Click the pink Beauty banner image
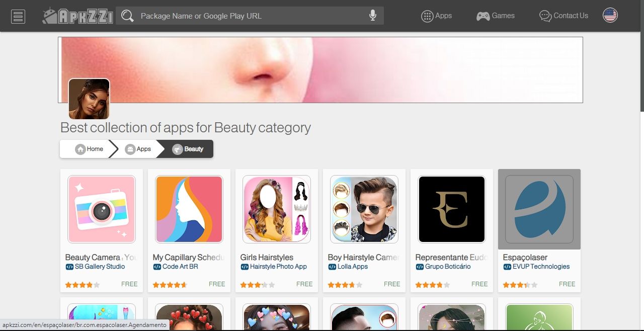Image resolution: width=644 pixels, height=331 pixels. (320, 70)
